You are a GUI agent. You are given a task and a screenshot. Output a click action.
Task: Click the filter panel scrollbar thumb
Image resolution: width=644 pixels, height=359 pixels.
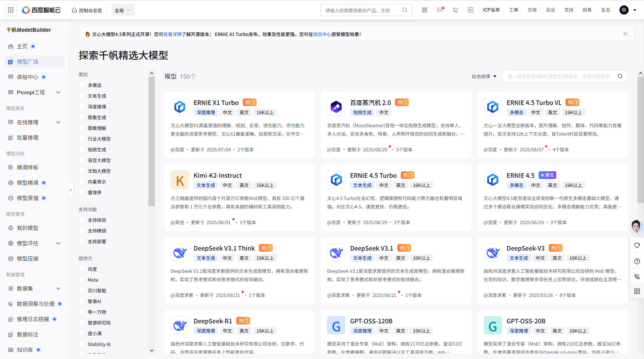tap(151, 141)
